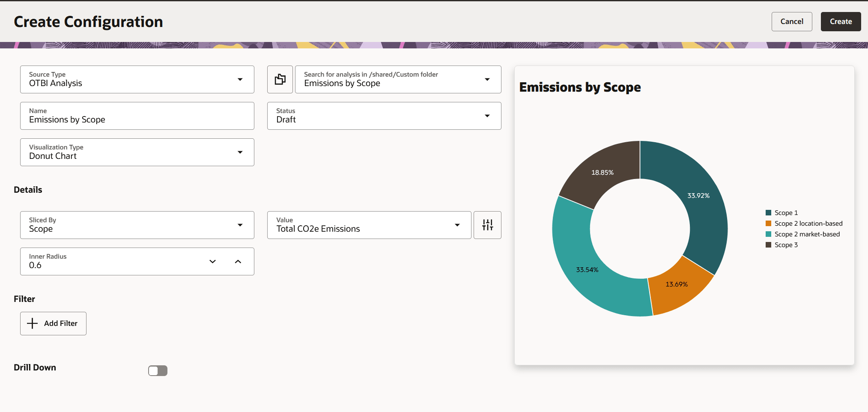This screenshot has width=868, height=412.
Task: Open the Value dropdown for Total CO2e Emissions
Action: click(457, 225)
